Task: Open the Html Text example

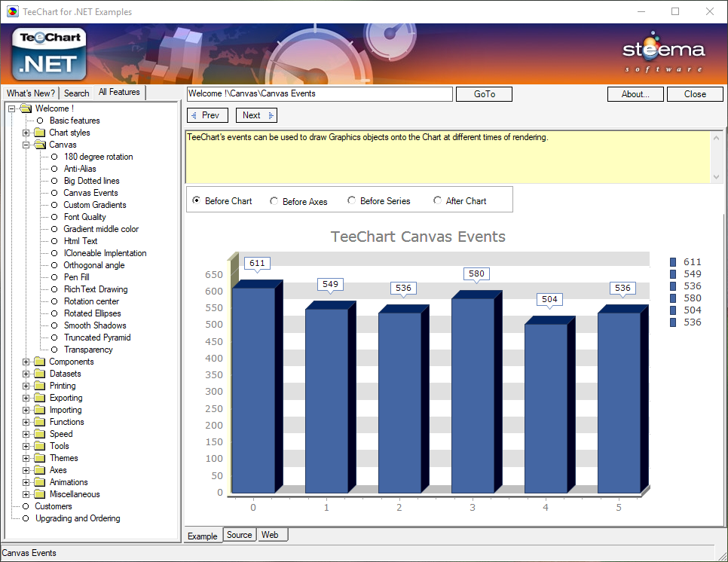Action: point(81,241)
